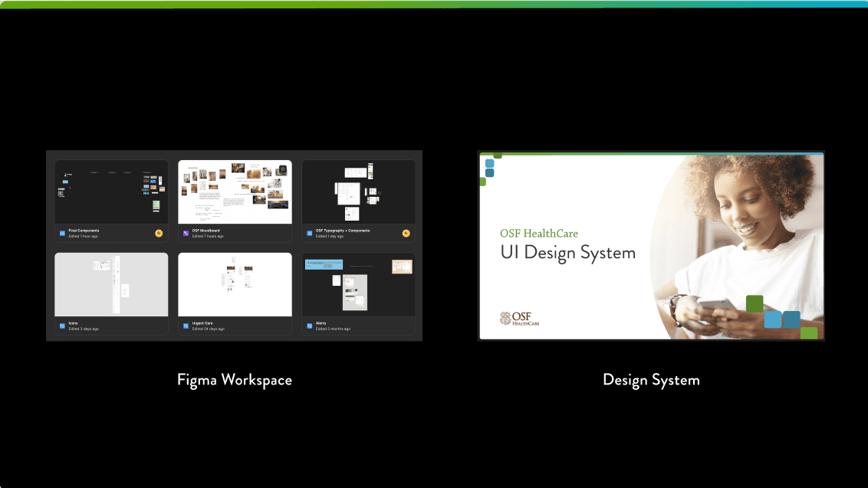This screenshot has height=488, width=868.
Task: Open the OSF Moodboard thumbnail
Action: click(x=235, y=192)
